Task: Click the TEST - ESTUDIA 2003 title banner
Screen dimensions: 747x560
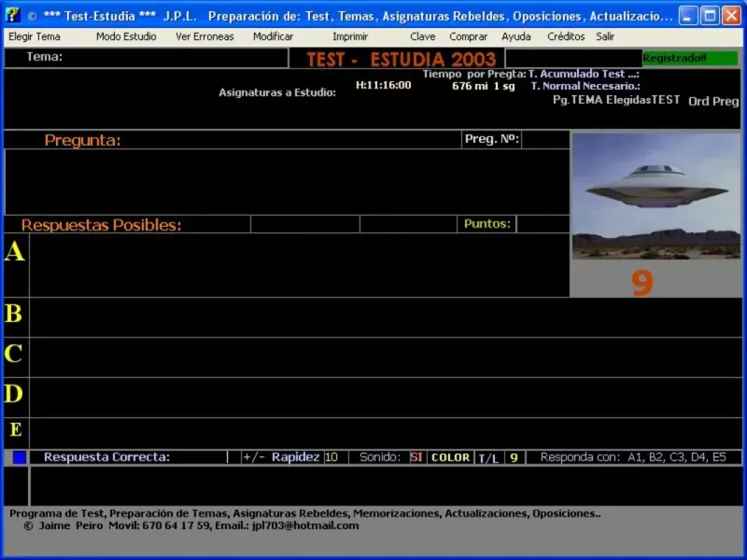Action: (x=401, y=59)
